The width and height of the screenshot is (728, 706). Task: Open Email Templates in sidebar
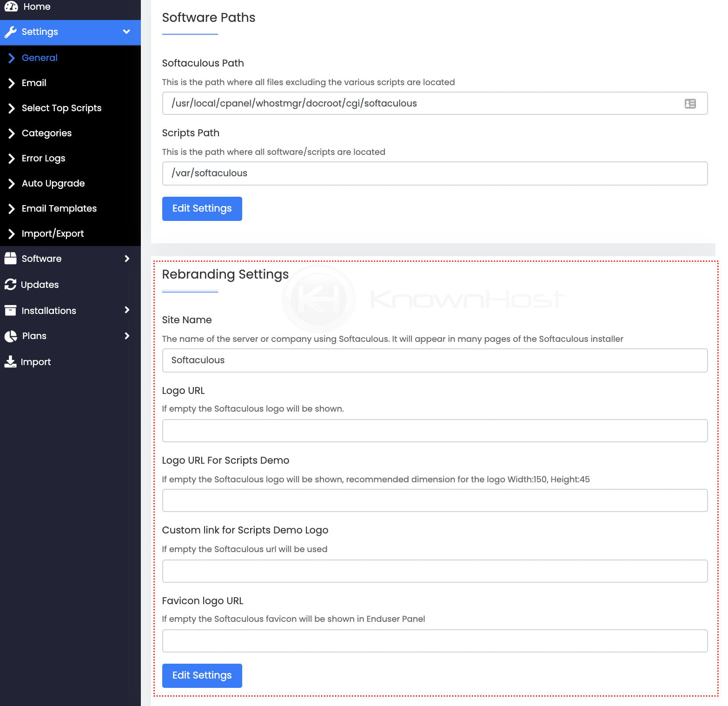(59, 208)
